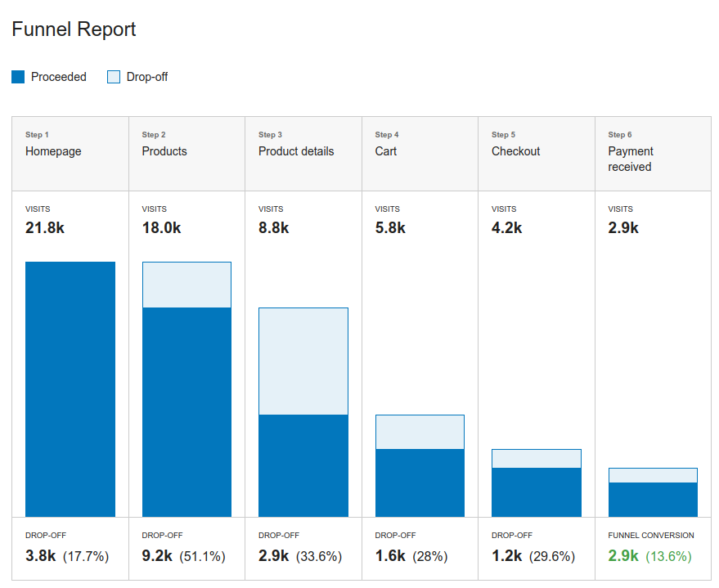This screenshot has width=719, height=588.
Task: Click the Products step drop-off bar segment
Action: (186, 285)
